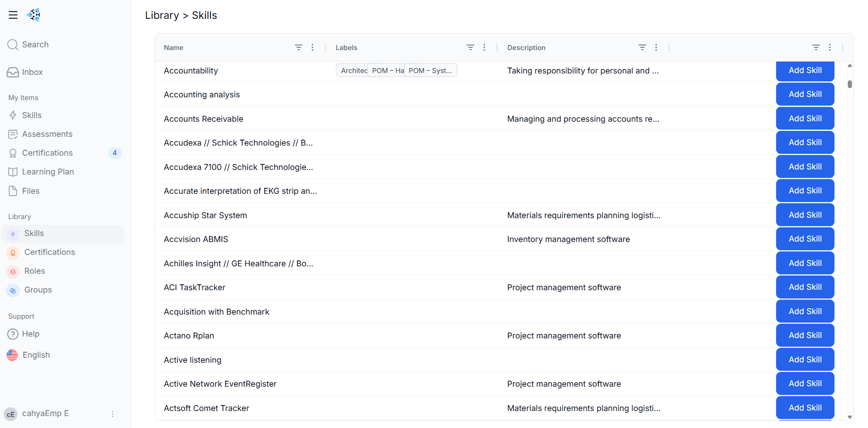Click the Library Skills purple icon
Screen dimensions: 868x428
[x=13, y=234]
